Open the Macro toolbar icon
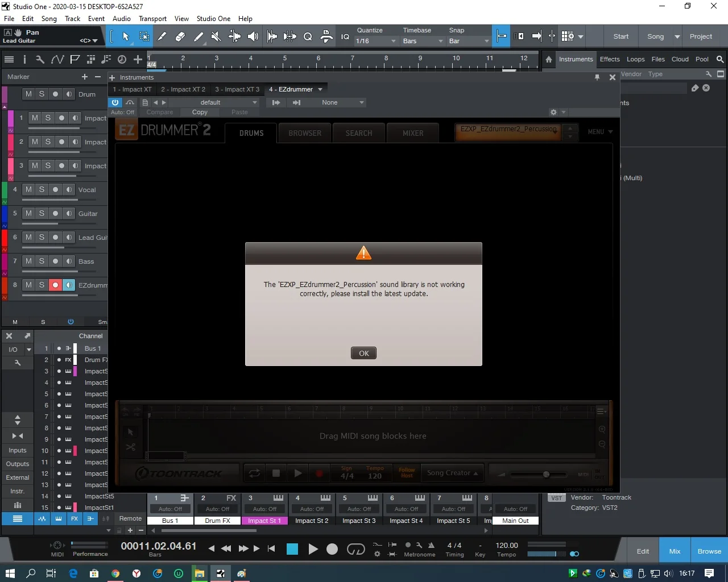Image resolution: width=728 pixels, height=582 pixels. pyautogui.click(x=326, y=36)
